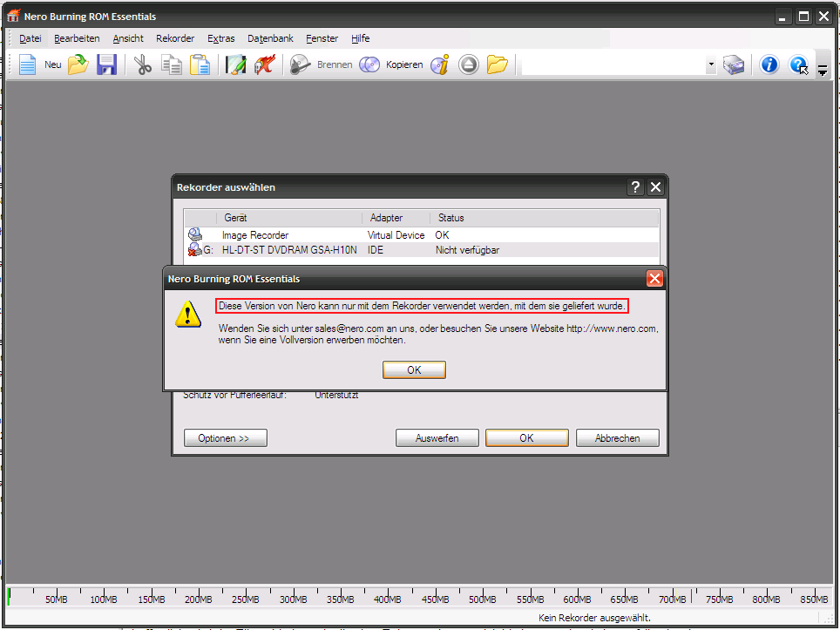The image size is (840, 630).
Task: Click the Paste clipboard icon
Action: (200, 64)
